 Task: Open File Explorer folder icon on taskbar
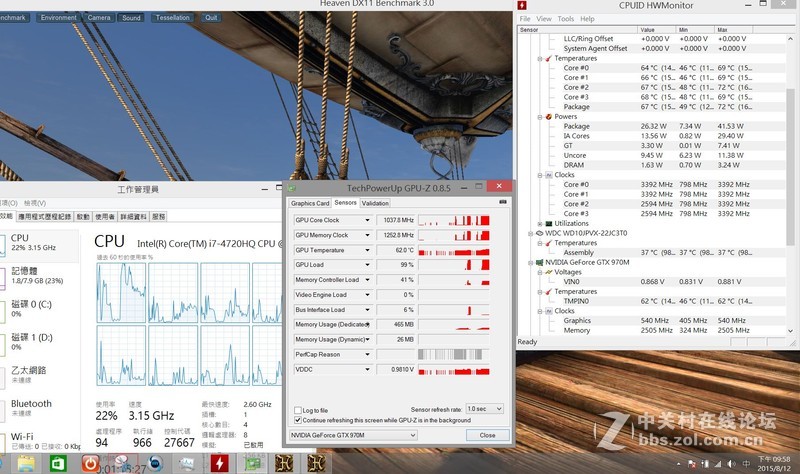coord(24,464)
